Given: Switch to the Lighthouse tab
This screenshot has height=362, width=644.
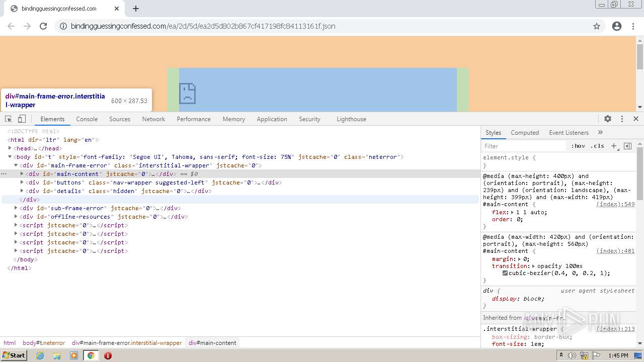Looking at the screenshot, I should [351, 119].
